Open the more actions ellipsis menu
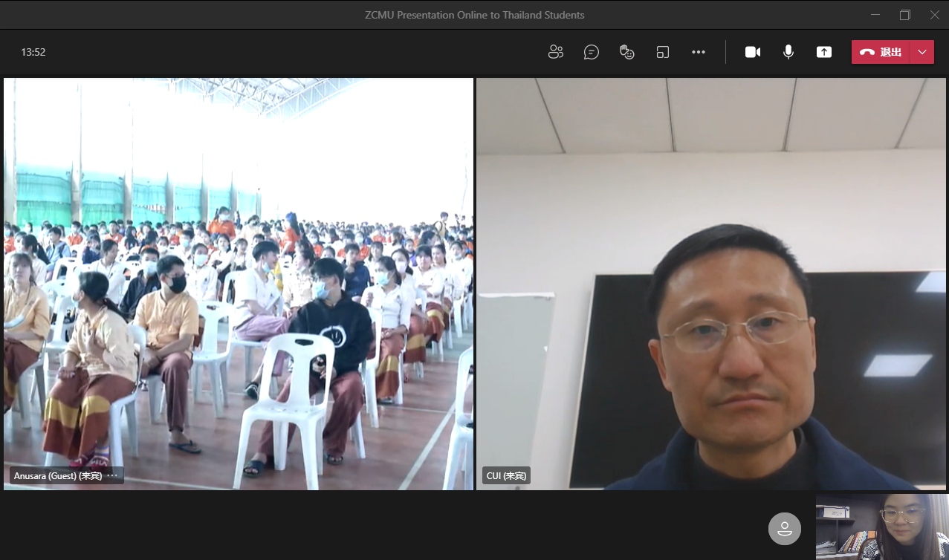 click(x=699, y=52)
